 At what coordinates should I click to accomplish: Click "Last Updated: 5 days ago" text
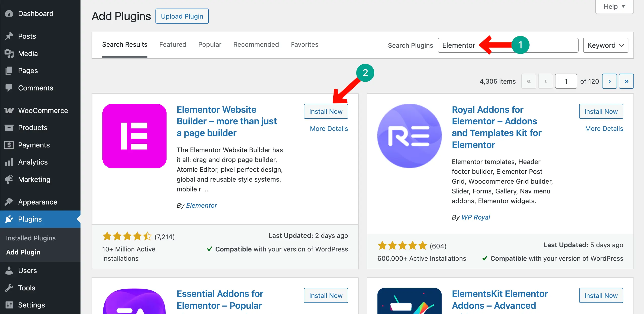583,245
